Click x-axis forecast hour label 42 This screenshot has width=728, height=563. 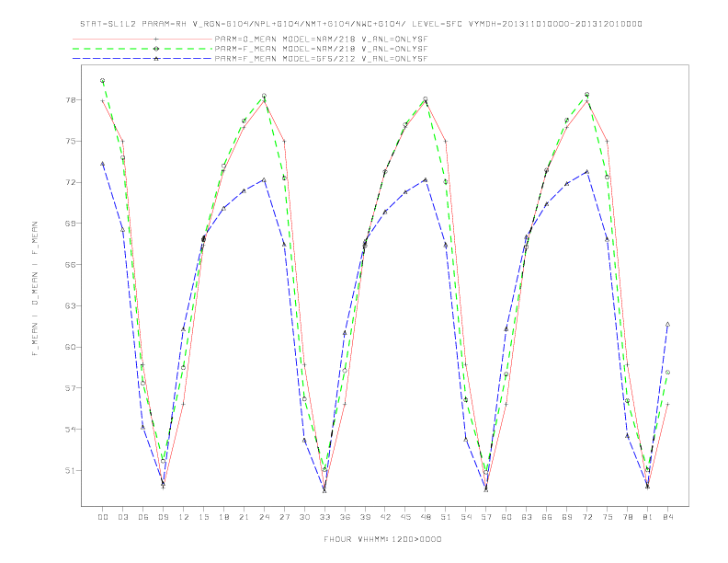(x=385, y=517)
